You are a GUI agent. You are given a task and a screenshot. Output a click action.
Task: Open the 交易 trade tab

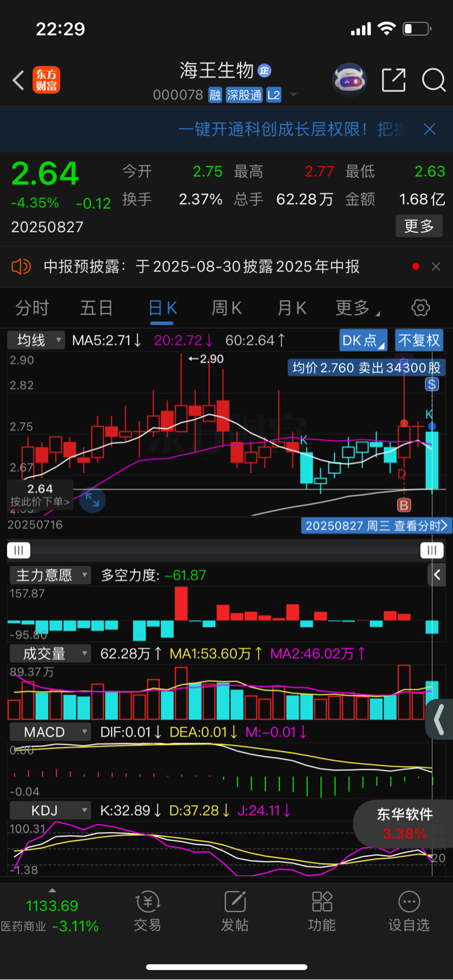point(147,911)
